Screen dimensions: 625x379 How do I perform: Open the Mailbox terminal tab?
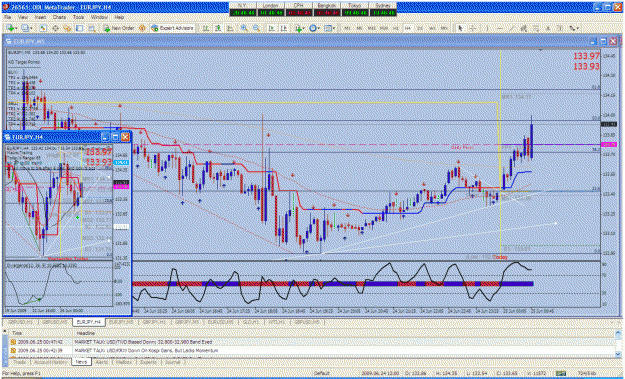click(124, 362)
